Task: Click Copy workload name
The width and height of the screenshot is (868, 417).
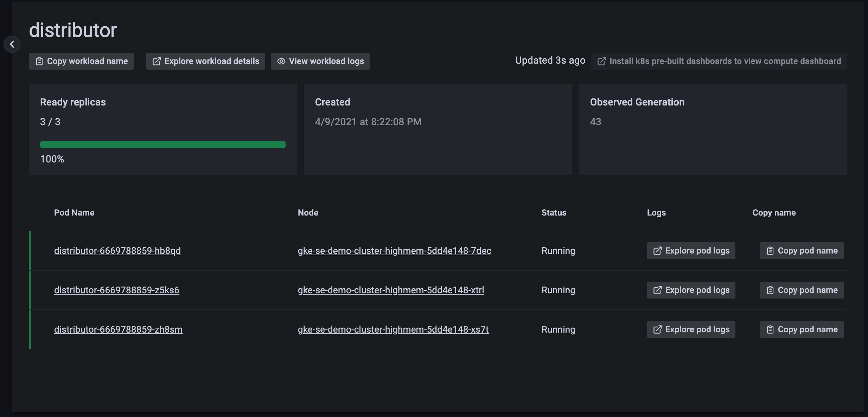Action: (x=81, y=61)
